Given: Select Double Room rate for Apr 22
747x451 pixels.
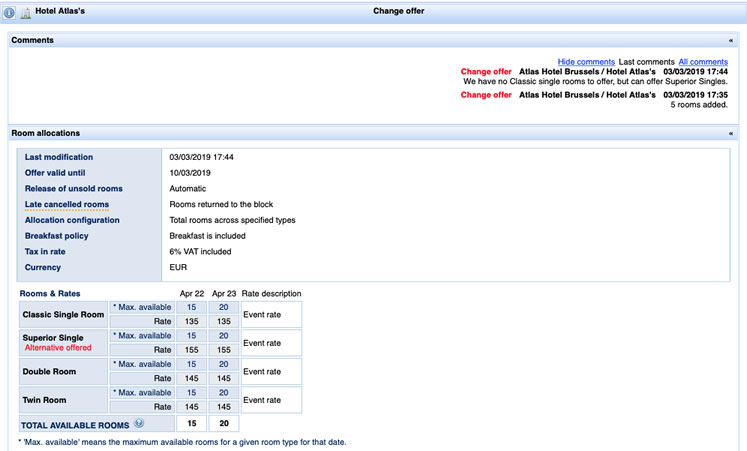Looking at the screenshot, I should [192, 379].
